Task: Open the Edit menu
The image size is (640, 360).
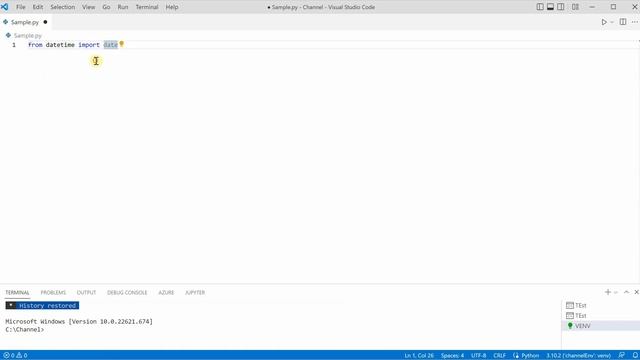Action: tap(38, 7)
